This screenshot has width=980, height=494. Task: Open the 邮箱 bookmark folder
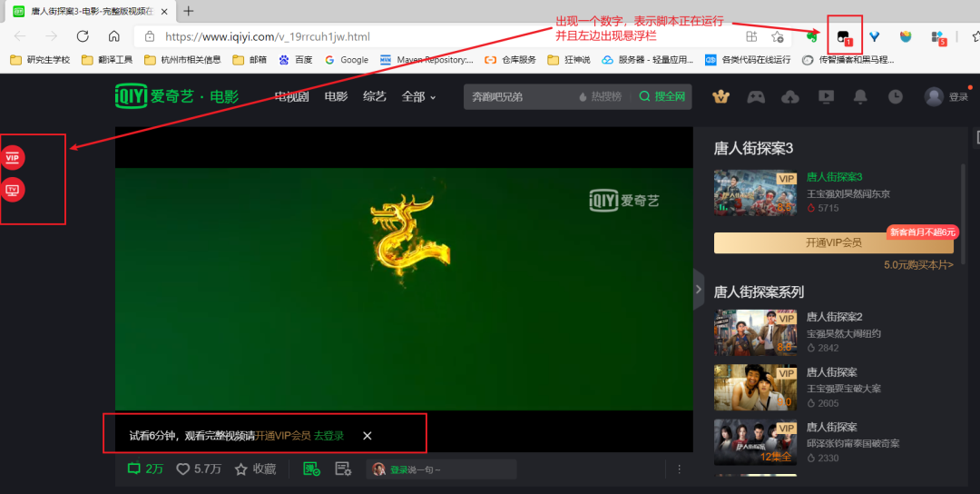coord(250,60)
